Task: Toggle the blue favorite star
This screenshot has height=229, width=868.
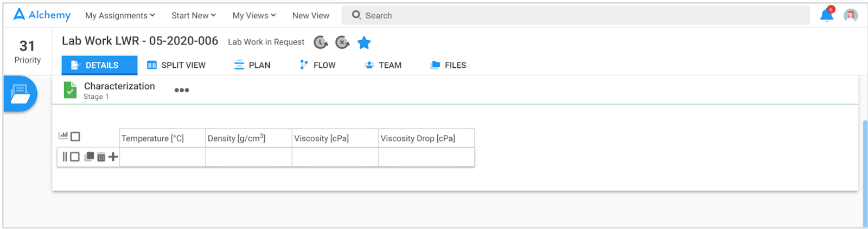Action: (364, 42)
